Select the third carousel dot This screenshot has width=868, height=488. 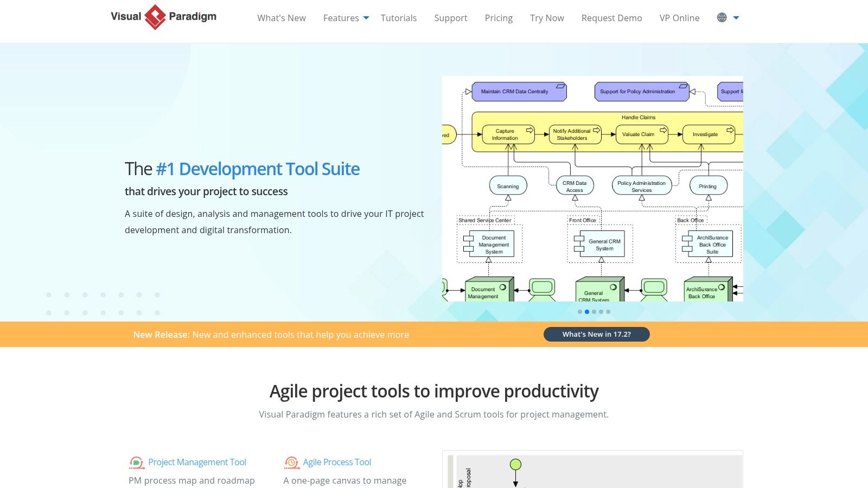coord(594,312)
